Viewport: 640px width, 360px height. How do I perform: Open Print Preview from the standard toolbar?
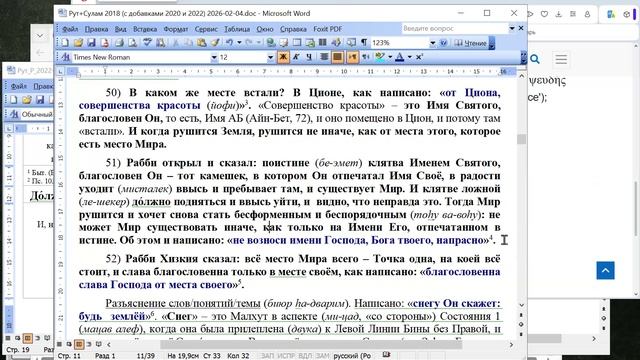[132, 42]
